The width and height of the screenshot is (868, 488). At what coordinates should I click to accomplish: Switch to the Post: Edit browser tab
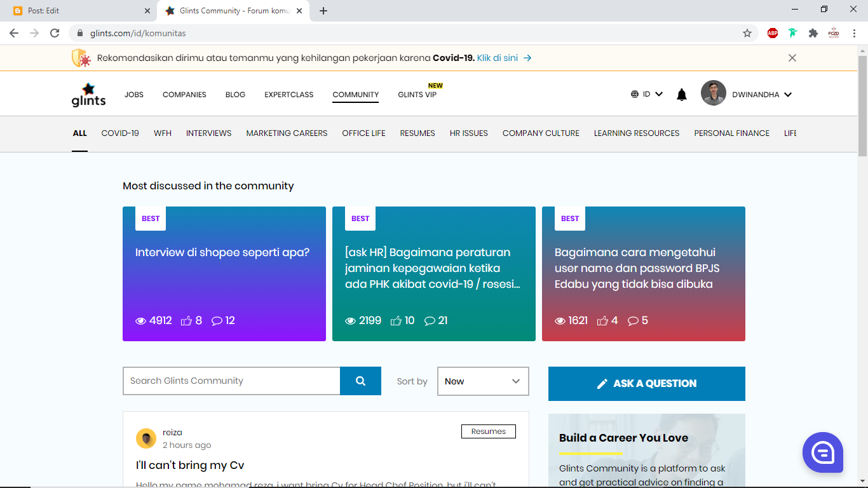pyautogui.click(x=79, y=11)
